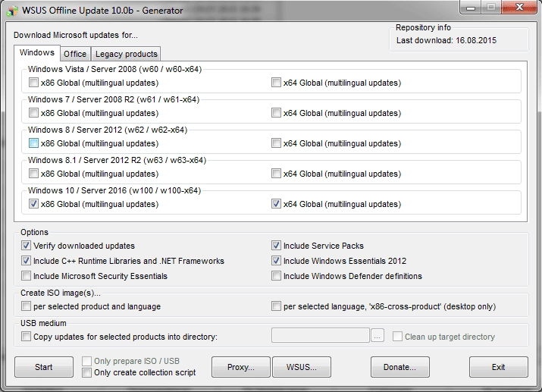The width and height of the screenshot is (542, 392).
Task: Toggle Only prepare ISO / USB checkbox
Action: pos(86,361)
